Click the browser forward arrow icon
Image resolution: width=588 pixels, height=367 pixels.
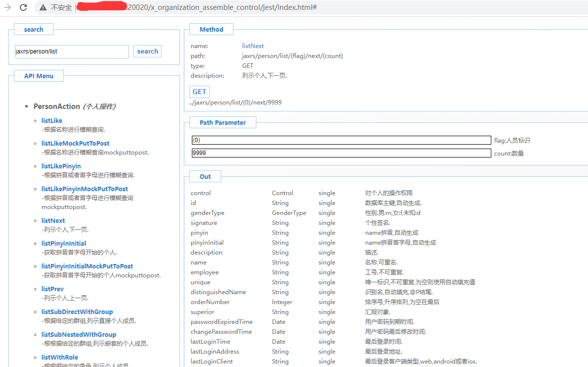(7, 7)
